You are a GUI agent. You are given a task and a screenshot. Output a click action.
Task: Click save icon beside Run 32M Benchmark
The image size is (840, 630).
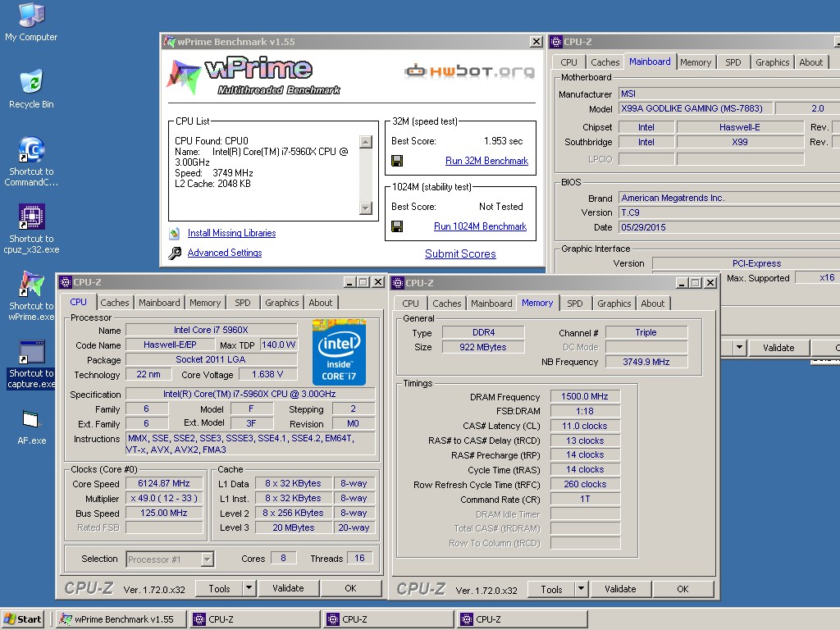pyautogui.click(x=397, y=161)
